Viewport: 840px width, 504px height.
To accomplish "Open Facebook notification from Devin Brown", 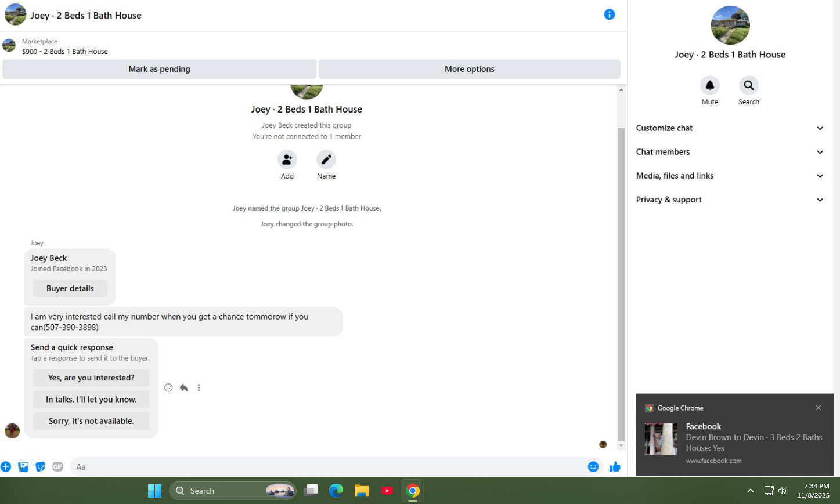I will pyautogui.click(x=734, y=435).
